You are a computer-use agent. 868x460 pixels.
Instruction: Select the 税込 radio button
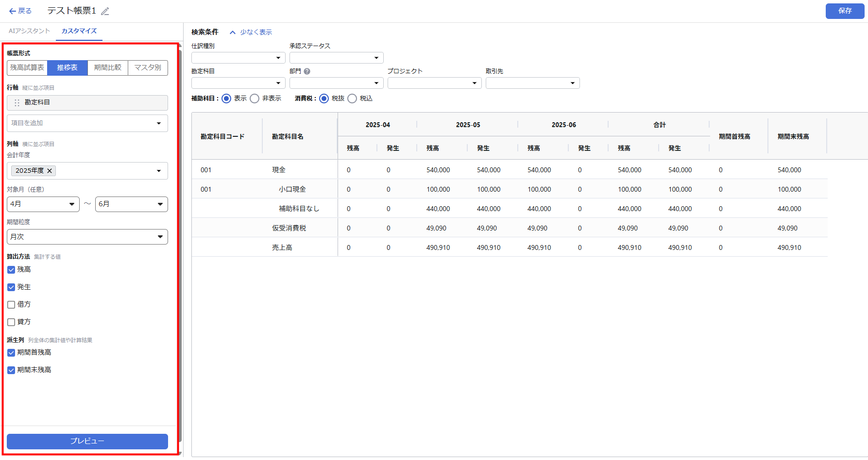(x=352, y=99)
